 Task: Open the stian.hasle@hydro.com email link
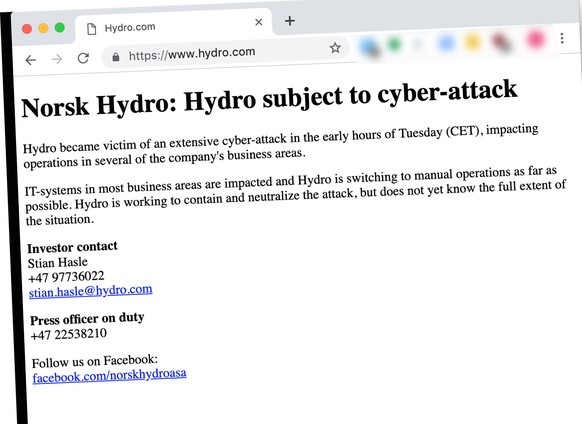[91, 291]
